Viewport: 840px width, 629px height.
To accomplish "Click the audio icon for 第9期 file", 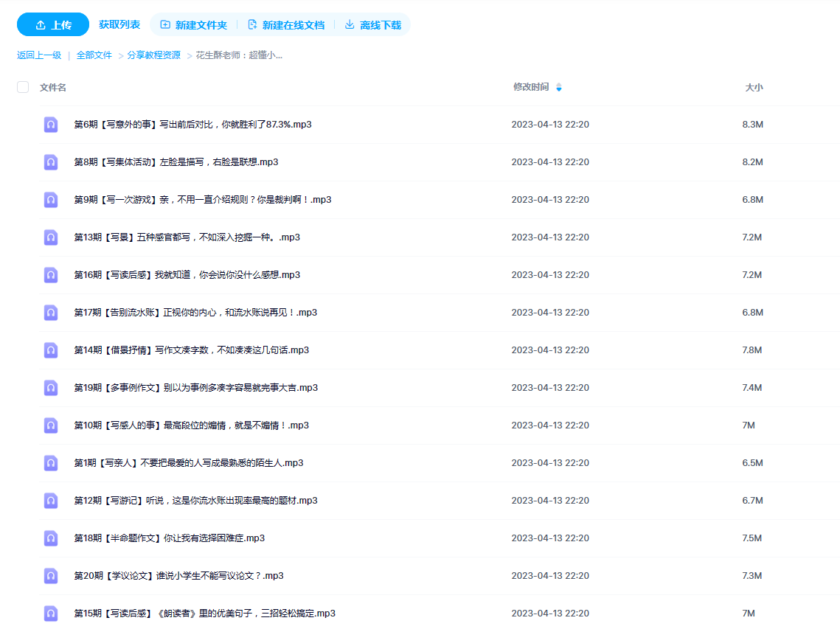I will (51, 199).
